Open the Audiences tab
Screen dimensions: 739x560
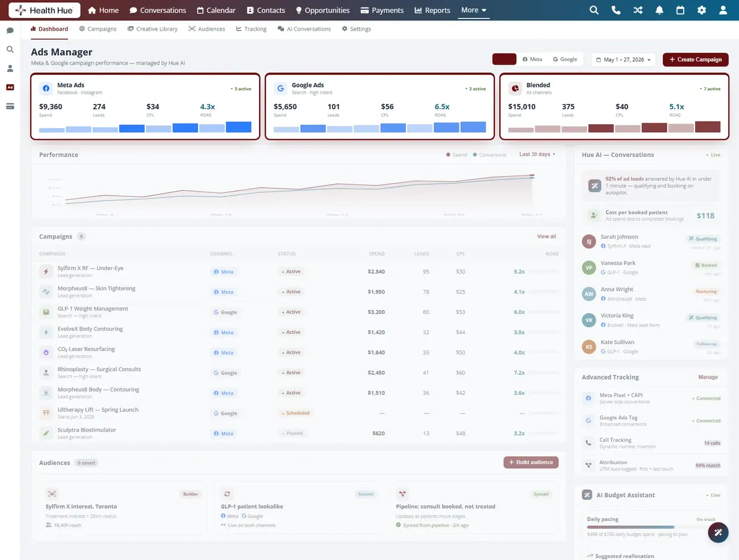pos(207,29)
